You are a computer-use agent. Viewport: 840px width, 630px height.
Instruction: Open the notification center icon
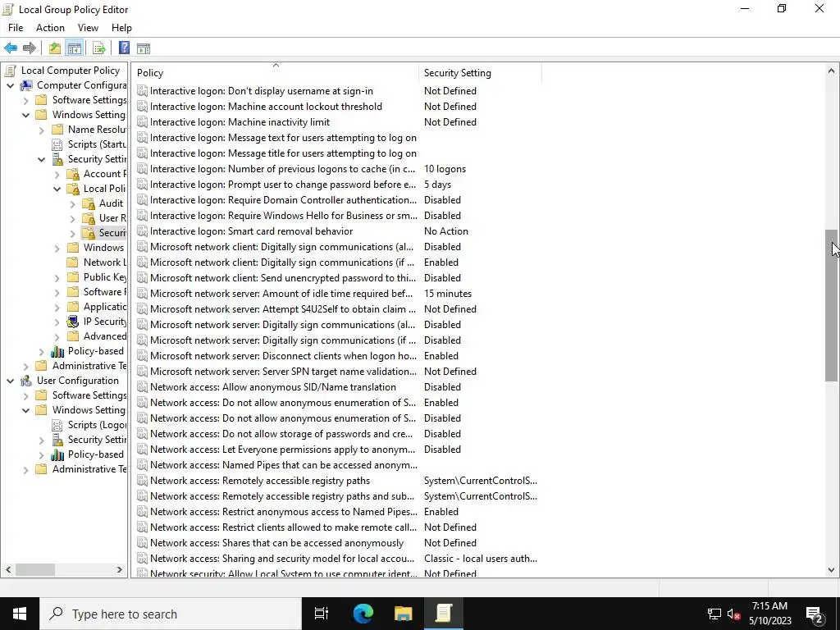click(x=815, y=614)
